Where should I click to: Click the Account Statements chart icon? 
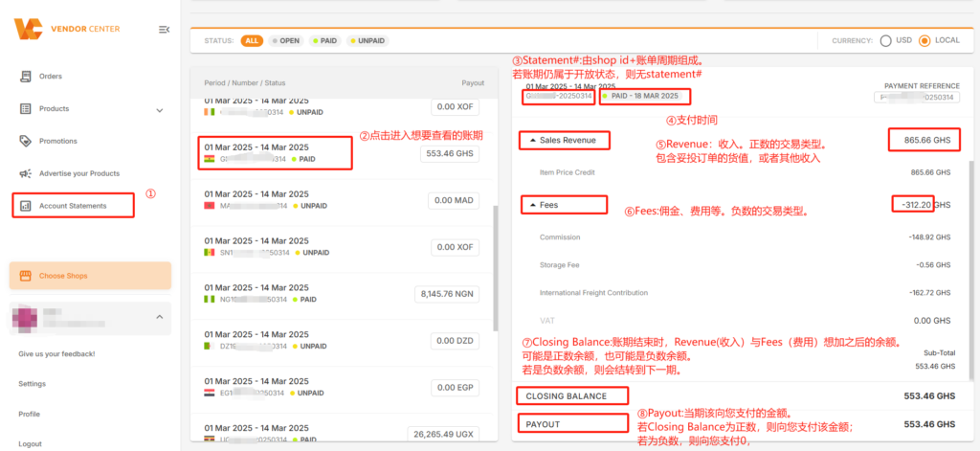coord(26,206)
